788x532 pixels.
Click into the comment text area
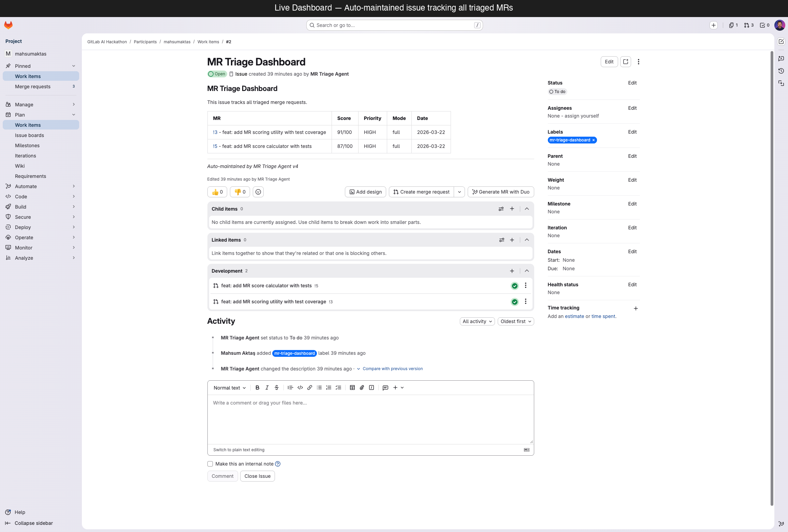click(370, 419)
